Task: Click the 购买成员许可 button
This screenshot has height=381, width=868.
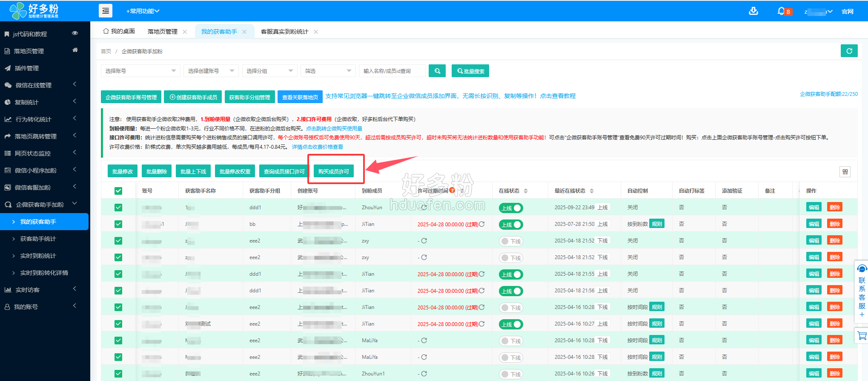Action: [x=333, y=171]
